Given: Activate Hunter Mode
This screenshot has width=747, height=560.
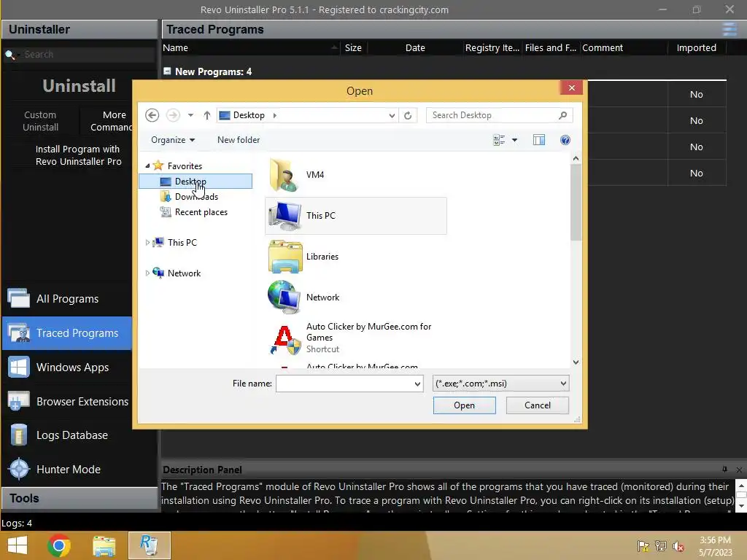Looking at the screenshot, I should tap(67, 470).
